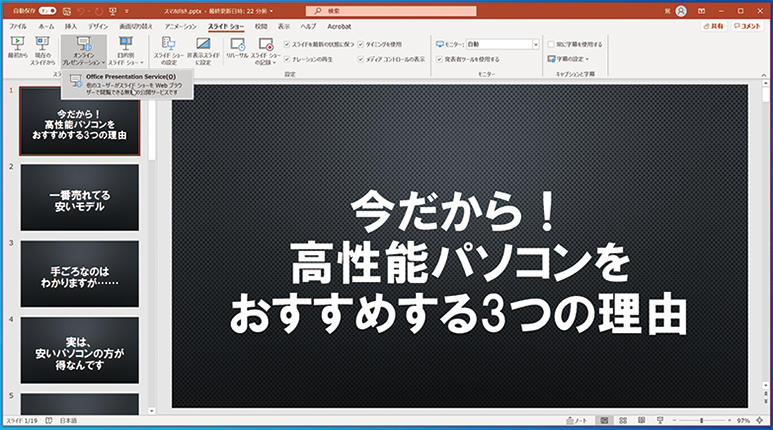The width and height of the screenshot is (773, 430).
Task: Open the Online Presentation (オンラインプレゼンテーション) dropdown
Action: point(83,51)
